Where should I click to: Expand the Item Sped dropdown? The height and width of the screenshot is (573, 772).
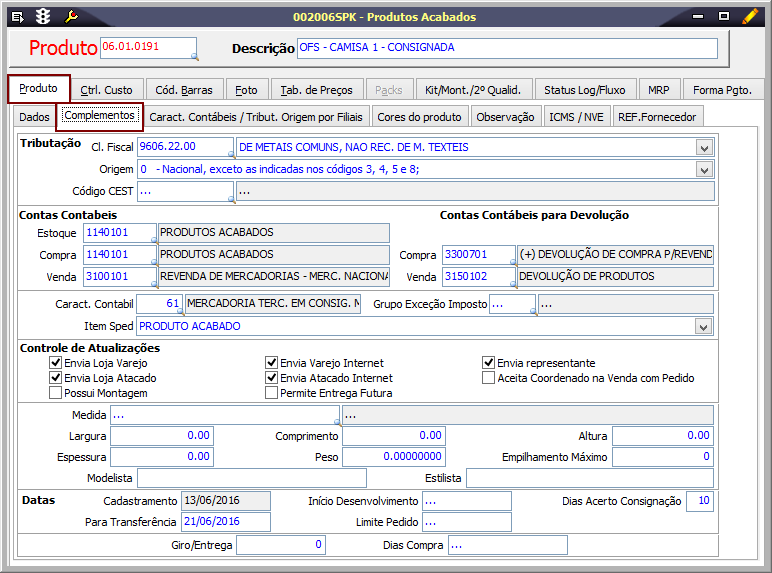(x=705, y=327)
